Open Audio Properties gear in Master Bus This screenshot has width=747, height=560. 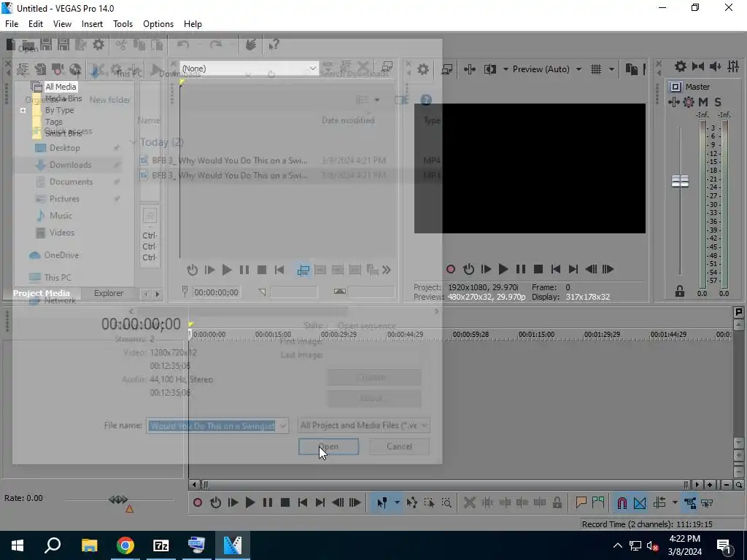[681, 66]
